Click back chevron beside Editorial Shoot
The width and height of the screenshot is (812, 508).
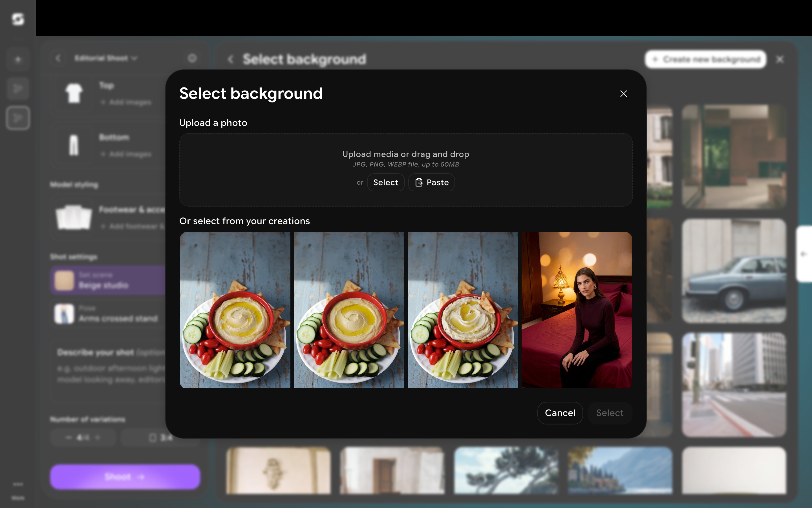(58, 58)
